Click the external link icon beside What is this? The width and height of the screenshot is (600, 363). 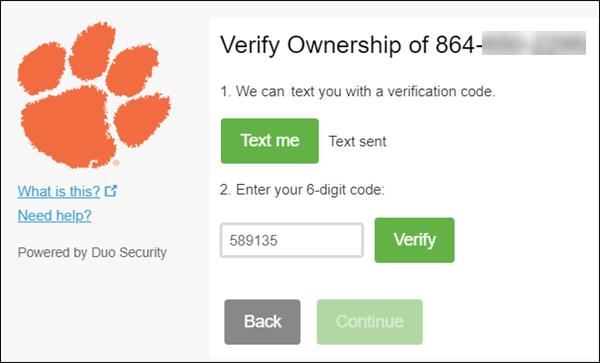[111, 190]
